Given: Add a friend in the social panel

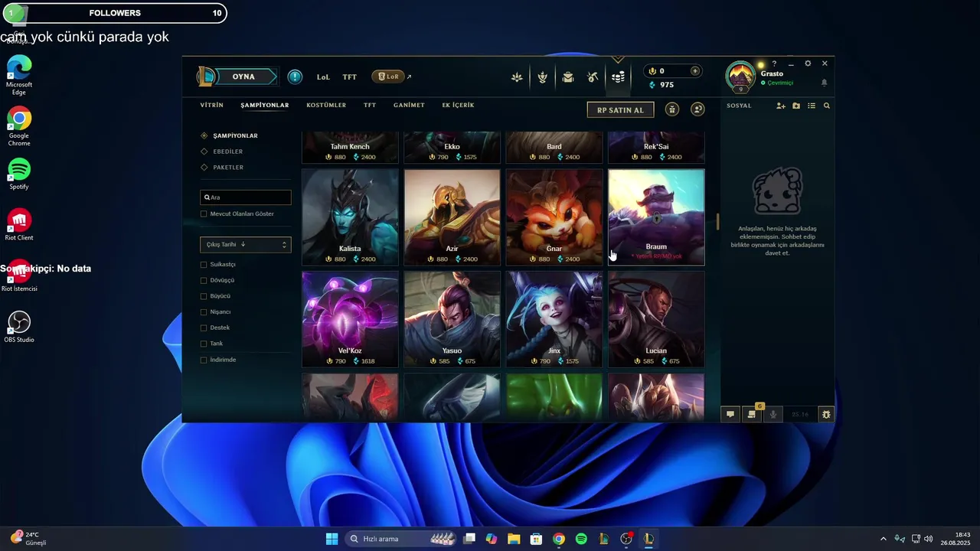Looking at the screenshot, I should 781,106.
